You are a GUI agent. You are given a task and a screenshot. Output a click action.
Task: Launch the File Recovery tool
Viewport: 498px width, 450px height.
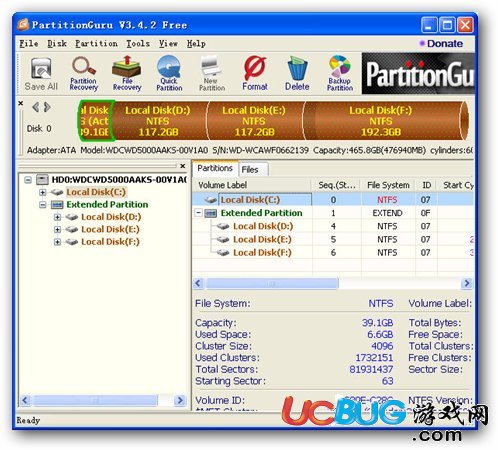(x=127, y=73)
